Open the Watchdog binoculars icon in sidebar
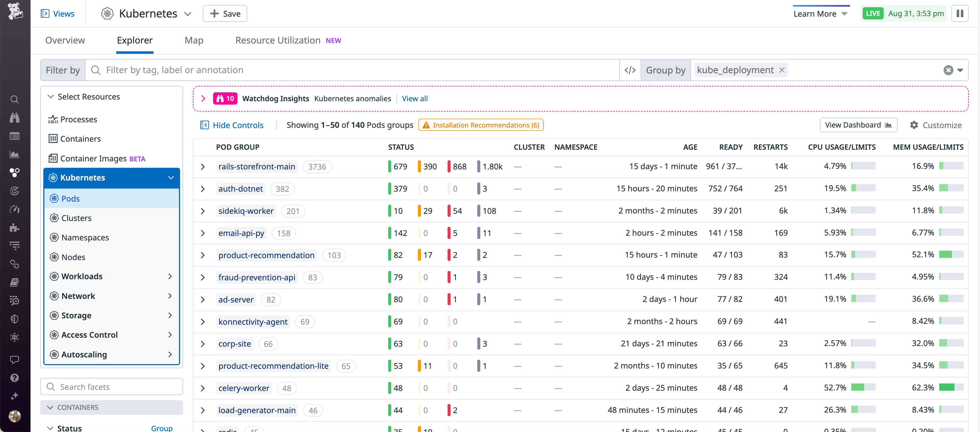Screen dimensions: 980x432 [x=14, y=118]
